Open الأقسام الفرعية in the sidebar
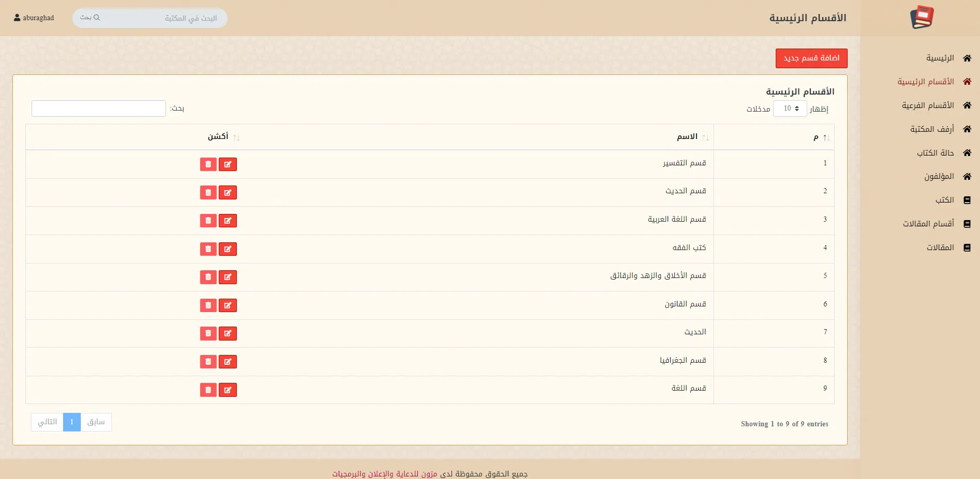The height and width of the screenshot is (479, 980). click(928, 105)
